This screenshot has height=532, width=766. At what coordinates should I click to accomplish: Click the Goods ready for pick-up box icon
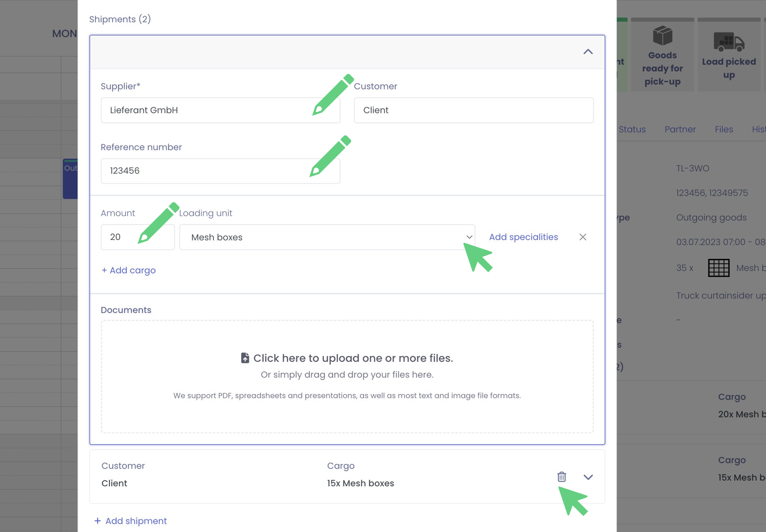click(x=662, y=36)
